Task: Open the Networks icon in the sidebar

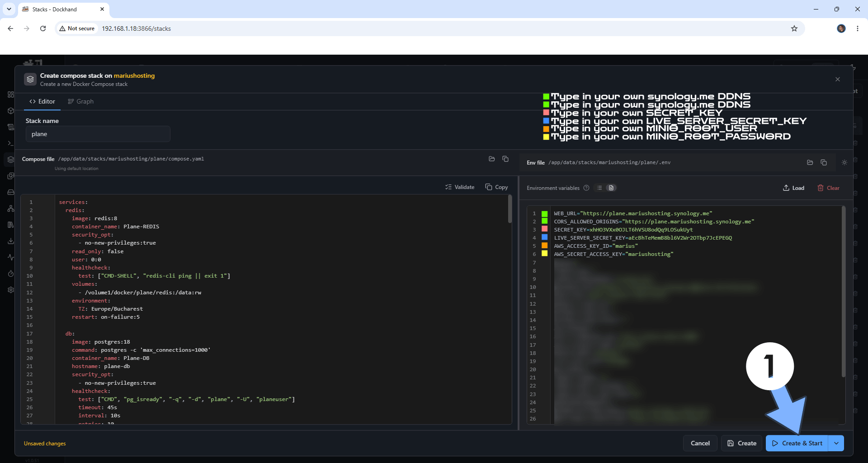Action: 11,208
